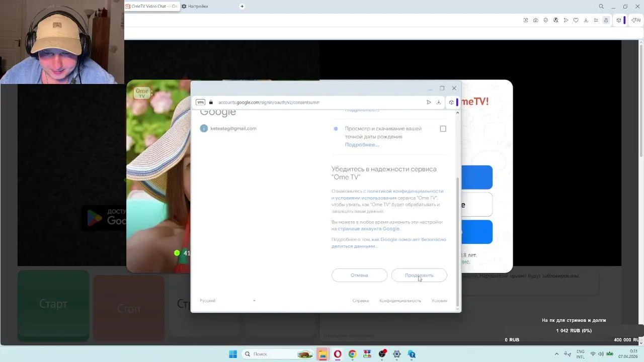This screenshot has width=644, height=362.
Task: Click the green Старт button on OmeTV page
Action: pos(53,305)
